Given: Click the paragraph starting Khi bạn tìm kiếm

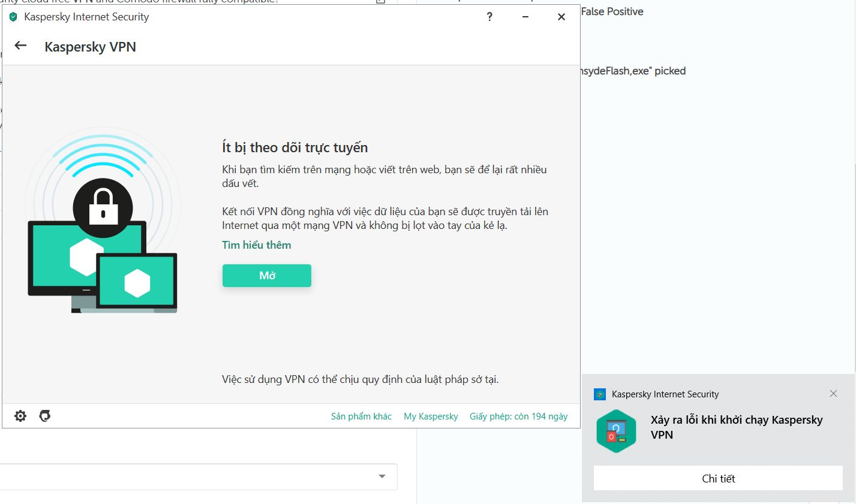Looking at the screenshot, I should point(385,176).
